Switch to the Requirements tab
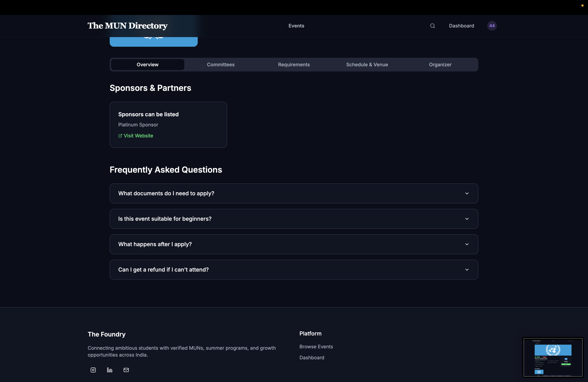The width and height of the screenshot is (588, 382). tap(293, 65)
